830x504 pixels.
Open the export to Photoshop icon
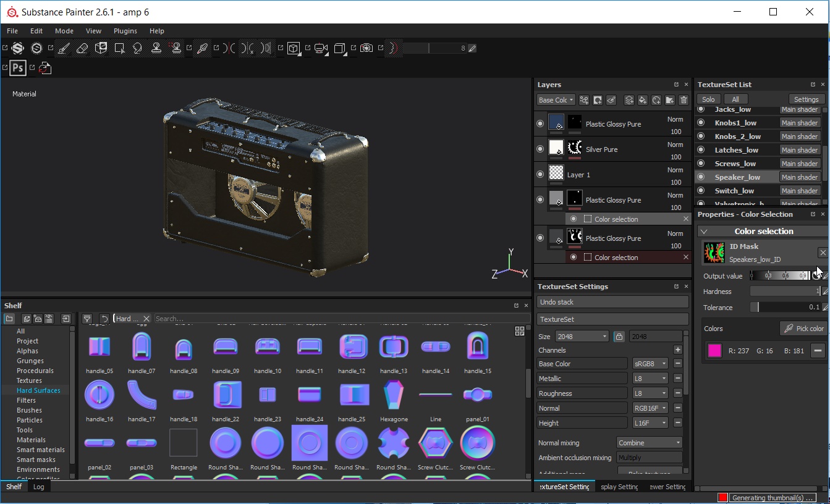[x=17, y=68]
